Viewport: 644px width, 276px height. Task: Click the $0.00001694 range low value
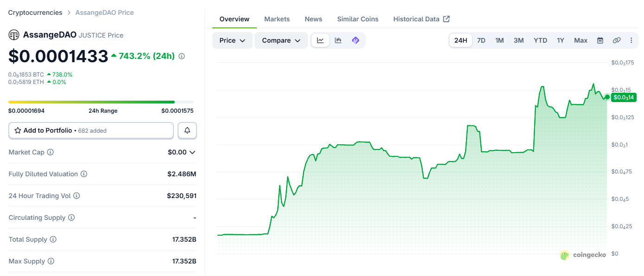click(x=26, y=111)
